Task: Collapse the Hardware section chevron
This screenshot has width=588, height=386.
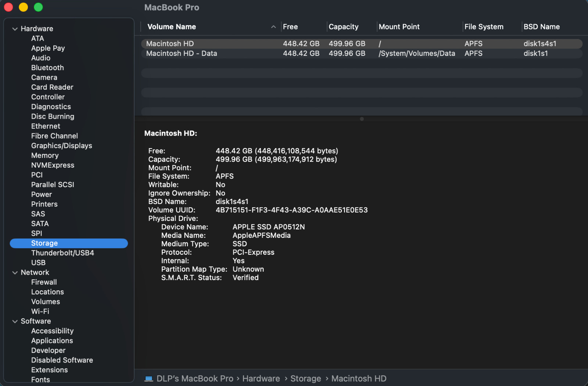Action: (x=15, y=29)
